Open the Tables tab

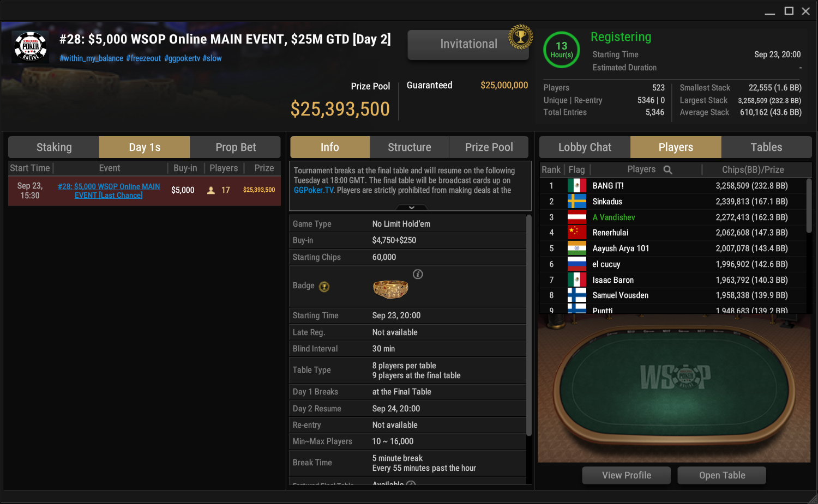[x=766, y=147]
